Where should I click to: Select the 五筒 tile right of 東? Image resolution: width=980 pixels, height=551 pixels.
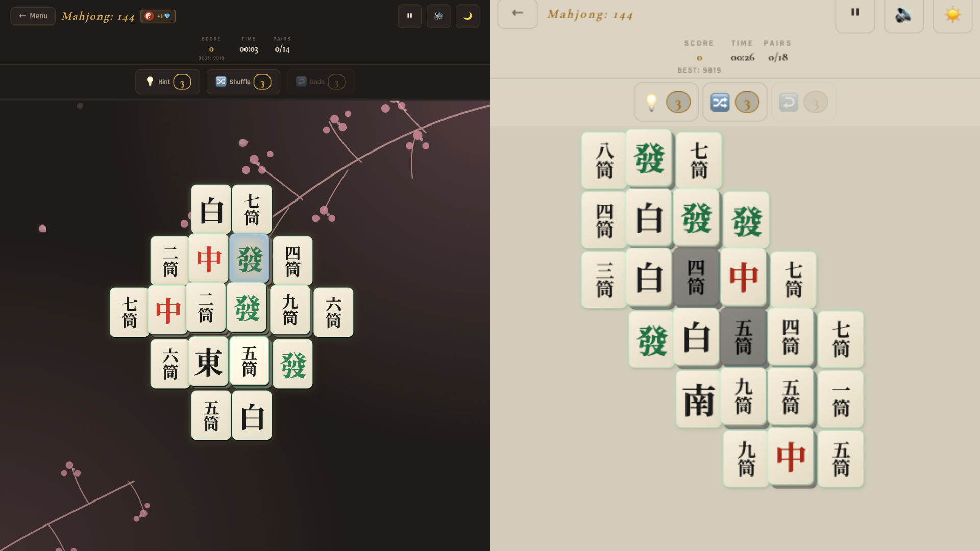coord(250,362)
